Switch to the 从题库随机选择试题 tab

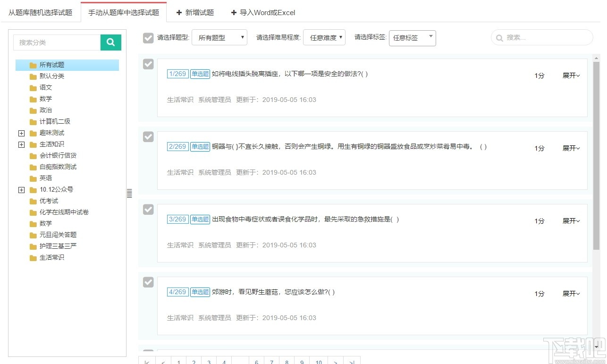pos(41,13)
